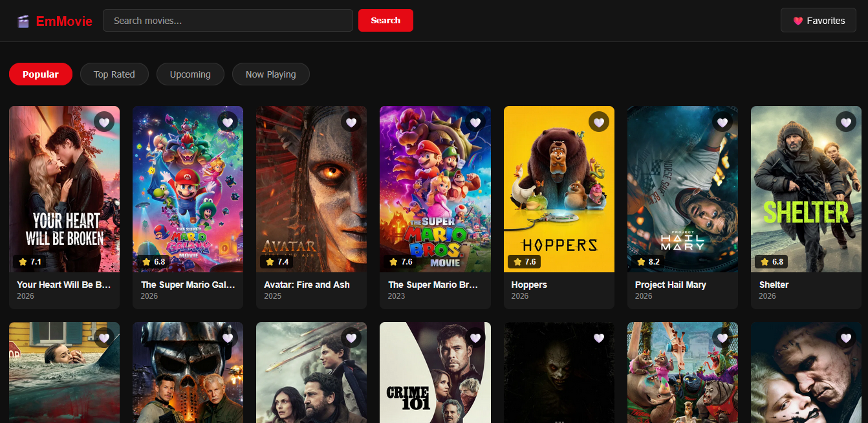Click year 2023 under Super Mario Bros.
The image size is (868, 423).
point(396,296)
